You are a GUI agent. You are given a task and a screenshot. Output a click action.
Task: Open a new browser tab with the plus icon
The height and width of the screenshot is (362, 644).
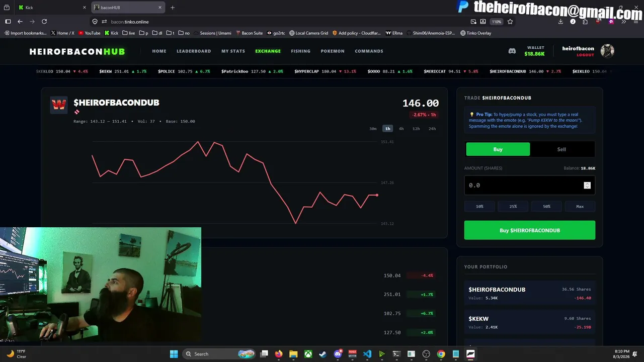click(x=173, y=8)
